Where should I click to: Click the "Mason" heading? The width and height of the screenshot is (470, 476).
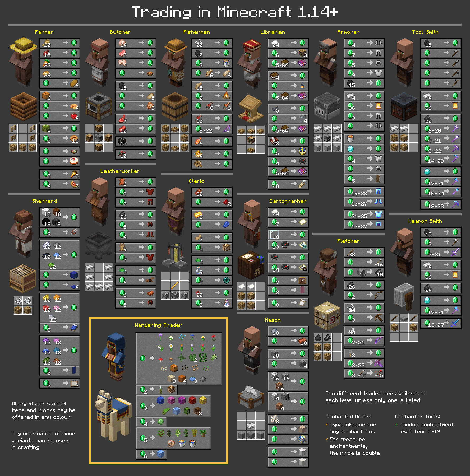tap(273, 320)
